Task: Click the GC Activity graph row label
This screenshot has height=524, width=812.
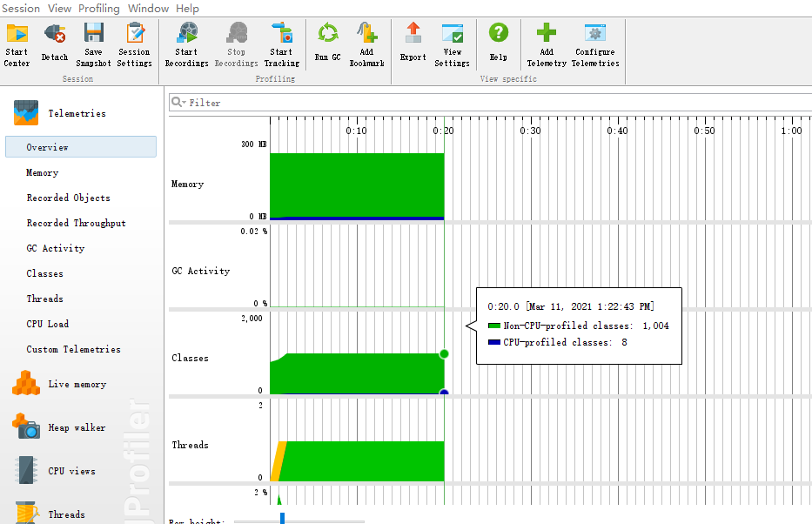Action: coord(201,271)
